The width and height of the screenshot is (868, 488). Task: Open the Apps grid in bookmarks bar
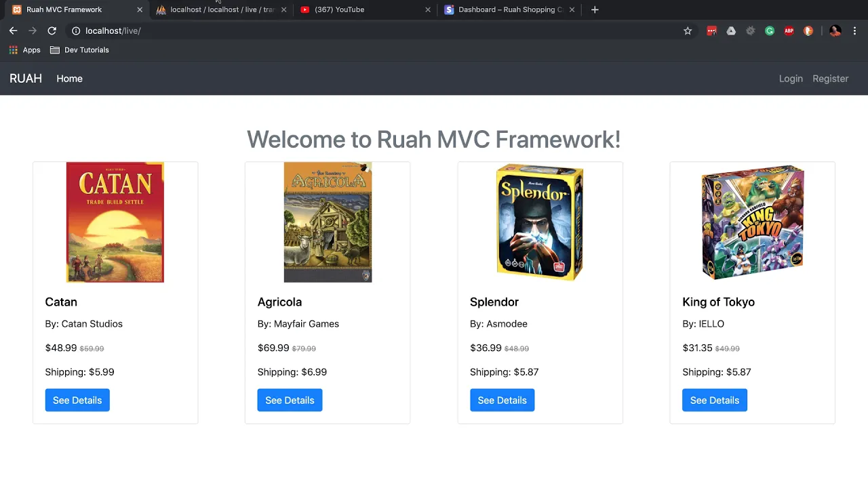(24, 50)
